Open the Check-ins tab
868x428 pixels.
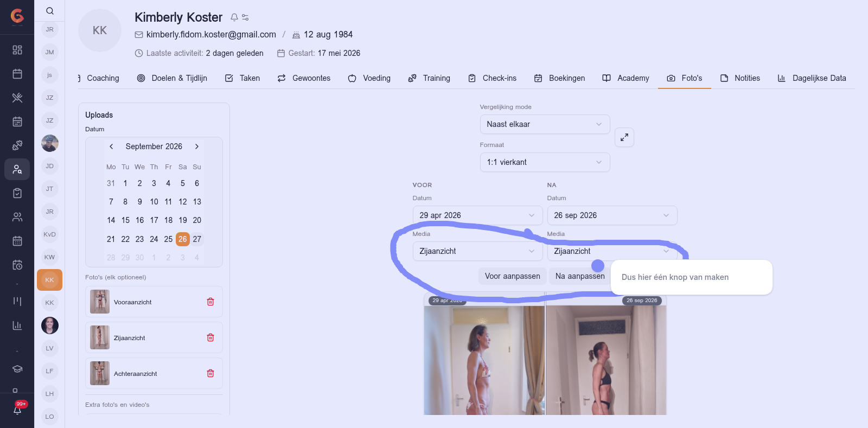click(492, 78)
